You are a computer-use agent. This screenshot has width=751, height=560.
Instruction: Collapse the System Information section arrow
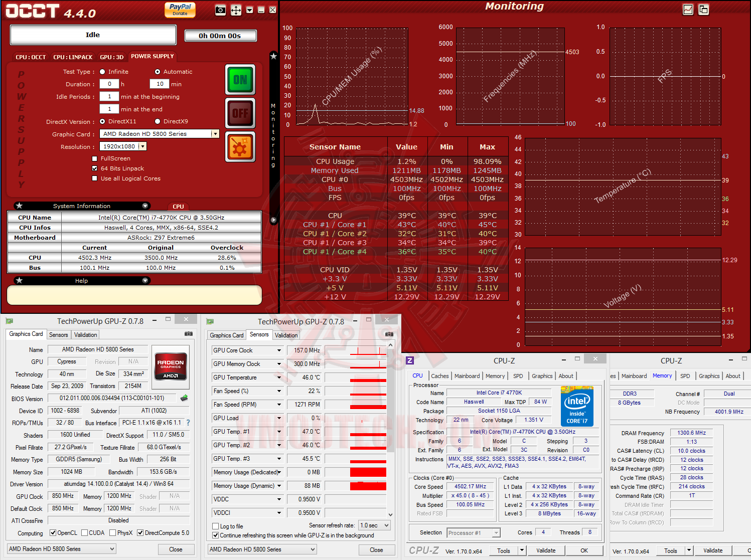145,206
